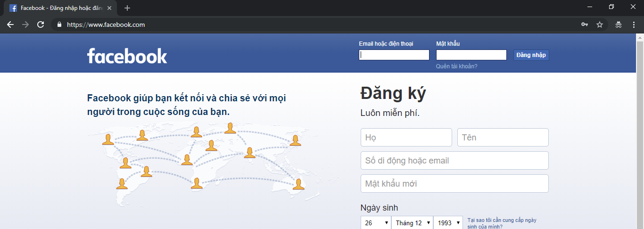This screenshot has height=229, width=644.
Task: Click the Tên name field
Action: pyautogui.click(x=503, y=138)
